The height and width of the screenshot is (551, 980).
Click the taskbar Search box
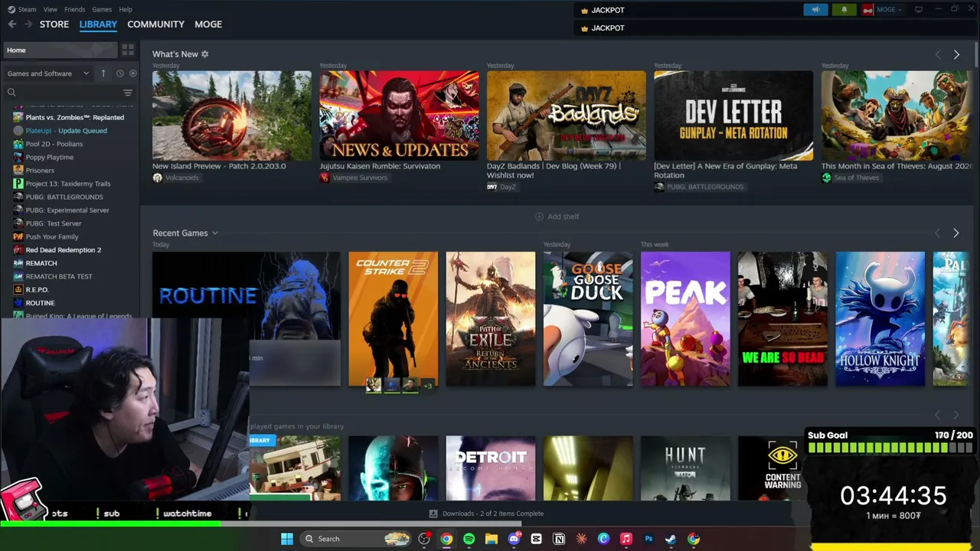point(357,539)
